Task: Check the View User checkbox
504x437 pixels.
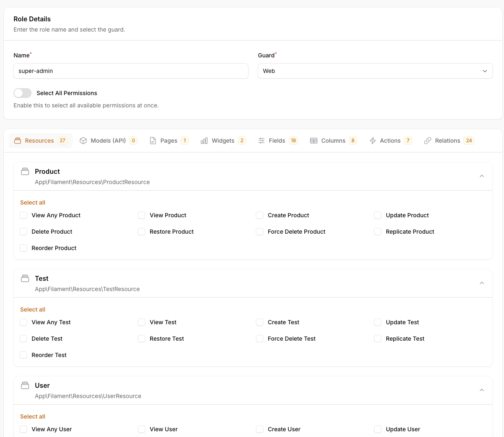Action: pyautogui.click(x=141, y=429)
